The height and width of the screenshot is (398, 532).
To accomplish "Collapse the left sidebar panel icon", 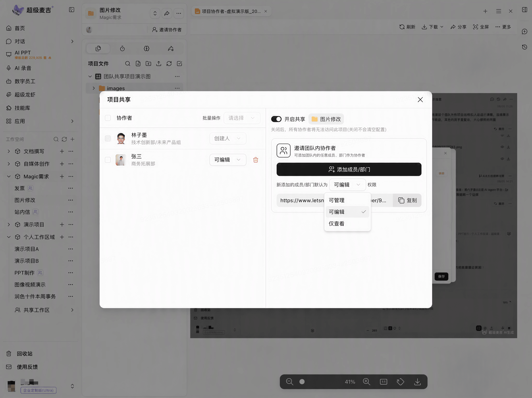I will [71, 10].
